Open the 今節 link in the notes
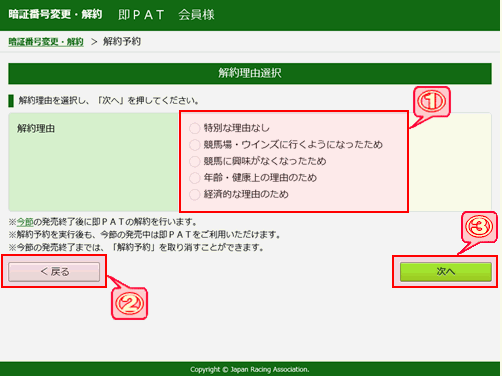 [x=25, y=222]
